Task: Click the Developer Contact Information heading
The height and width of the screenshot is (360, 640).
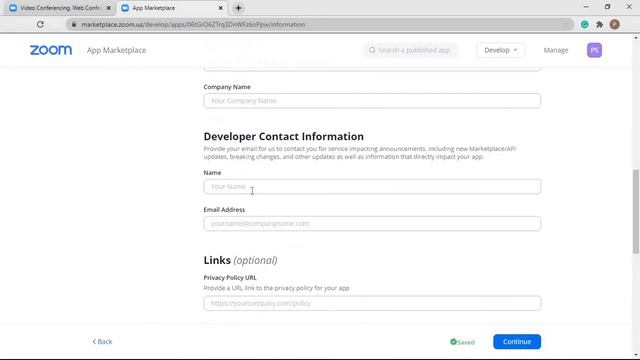Action: coord(284,136)
